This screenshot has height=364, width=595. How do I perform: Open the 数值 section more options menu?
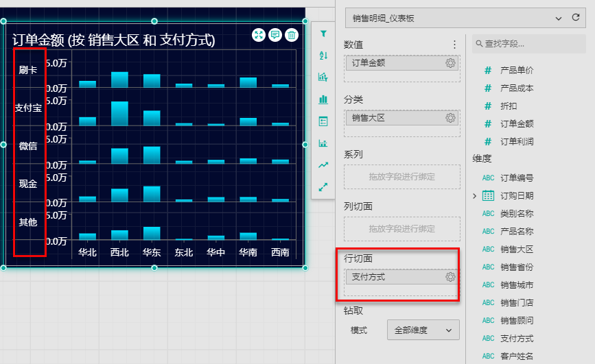[454, 45]
